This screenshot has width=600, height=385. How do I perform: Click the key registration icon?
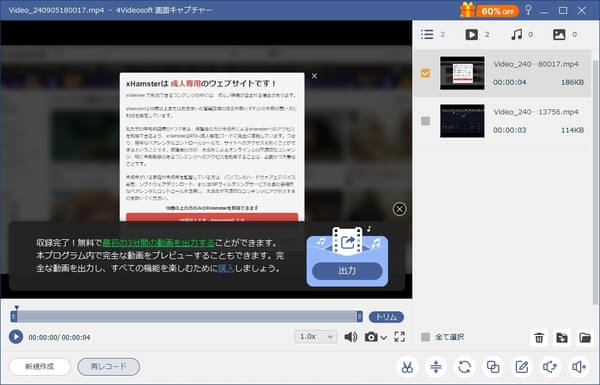click(528, 10)
